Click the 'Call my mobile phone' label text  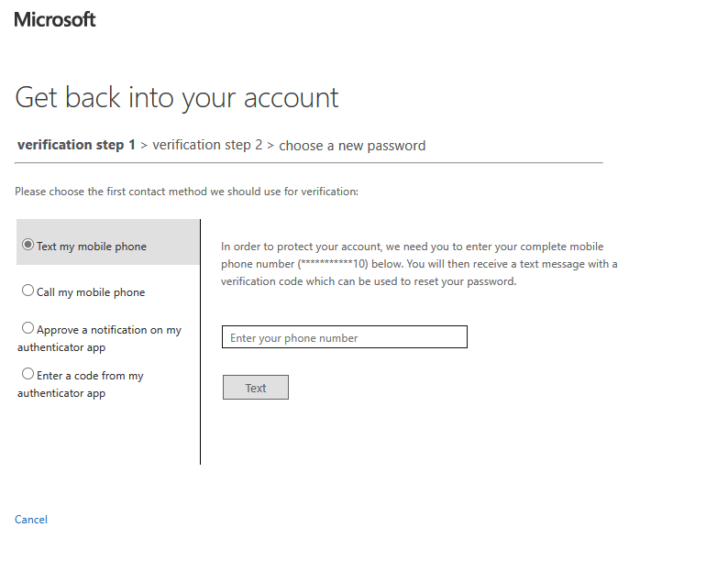coord(91,292)
